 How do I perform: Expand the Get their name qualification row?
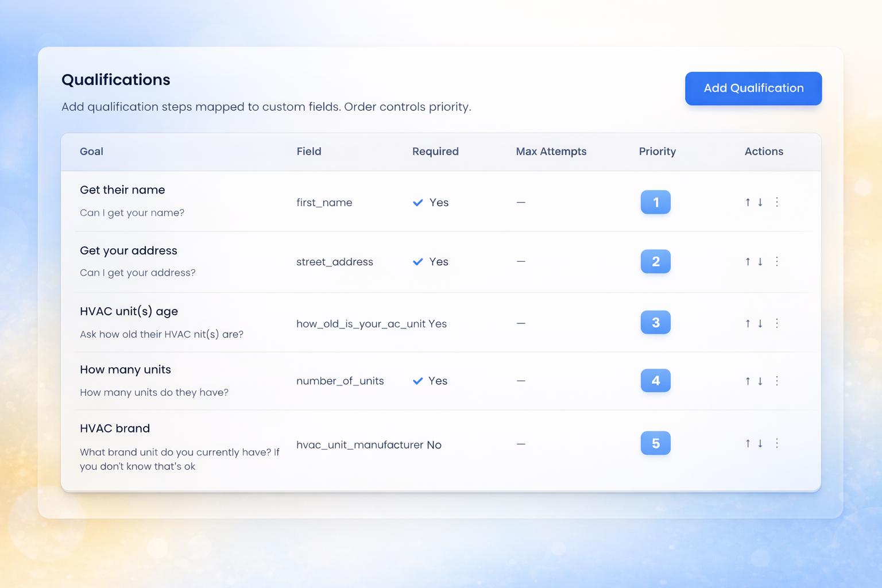click(122, 189)
